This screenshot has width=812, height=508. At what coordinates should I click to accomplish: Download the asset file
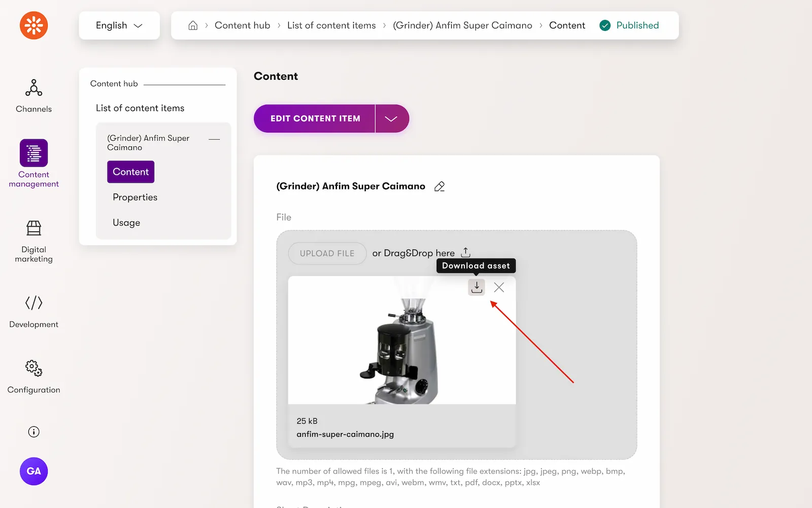tap(477, 287)
